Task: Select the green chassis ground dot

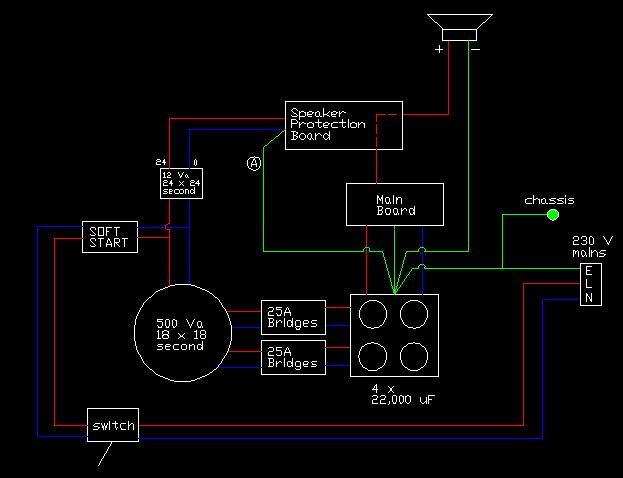Action: (x=553, y=215)
